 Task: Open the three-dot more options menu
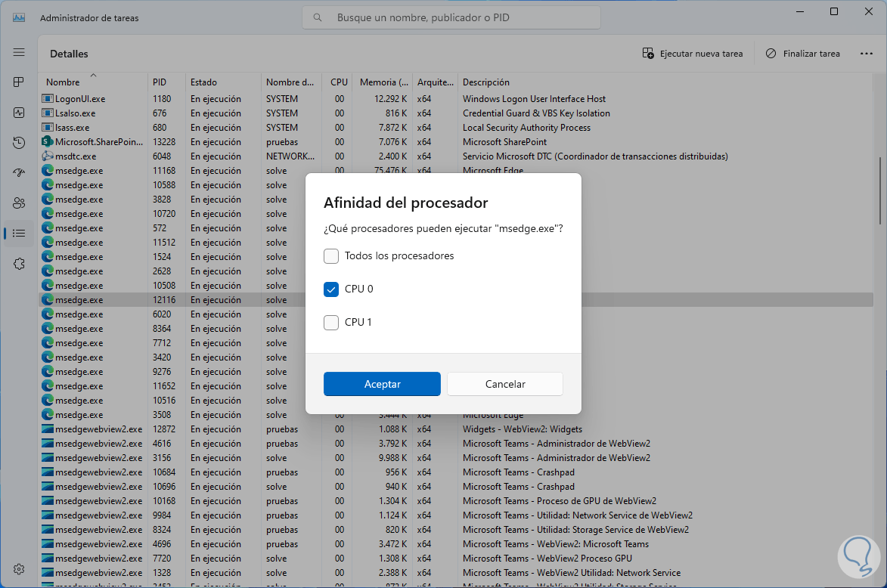867,54
